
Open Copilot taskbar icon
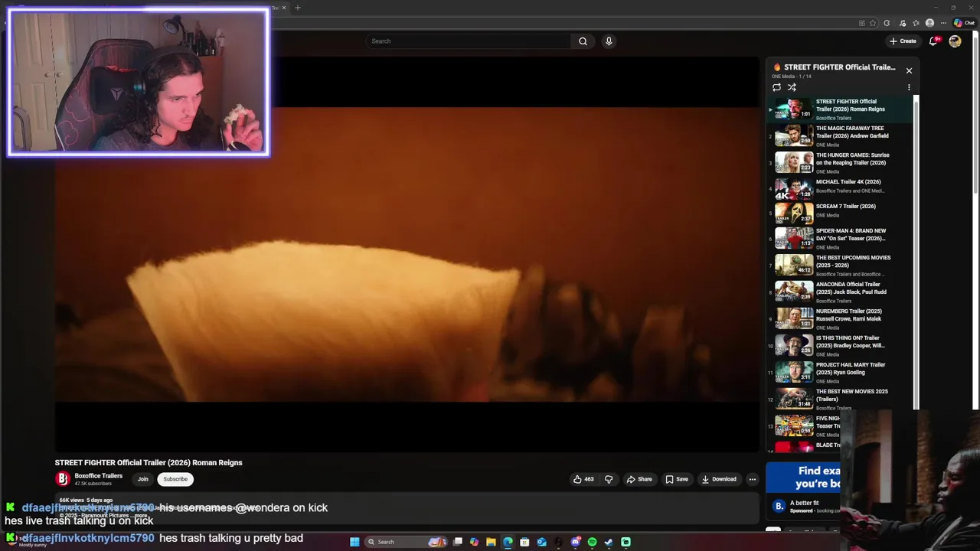474,542
